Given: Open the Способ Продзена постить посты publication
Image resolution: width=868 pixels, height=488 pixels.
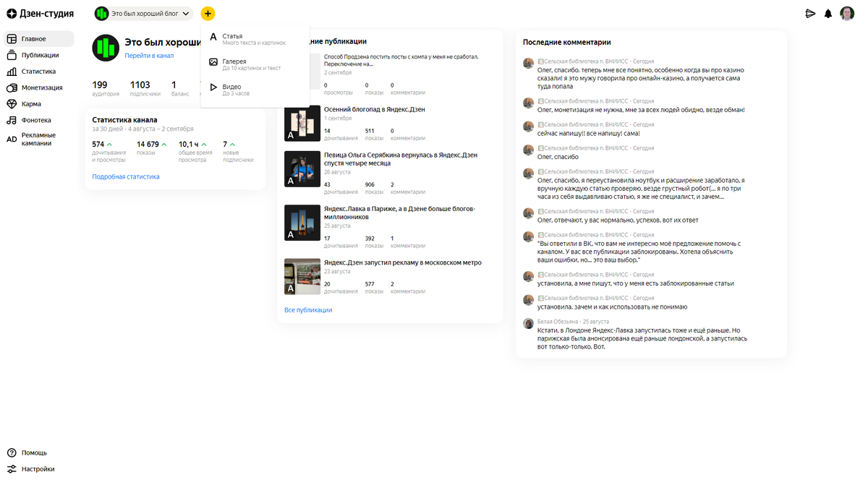Looking at the screenshot, I should coord(401,60).
